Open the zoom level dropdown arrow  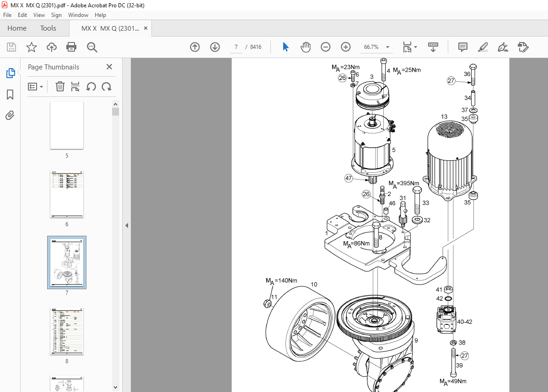387,47
